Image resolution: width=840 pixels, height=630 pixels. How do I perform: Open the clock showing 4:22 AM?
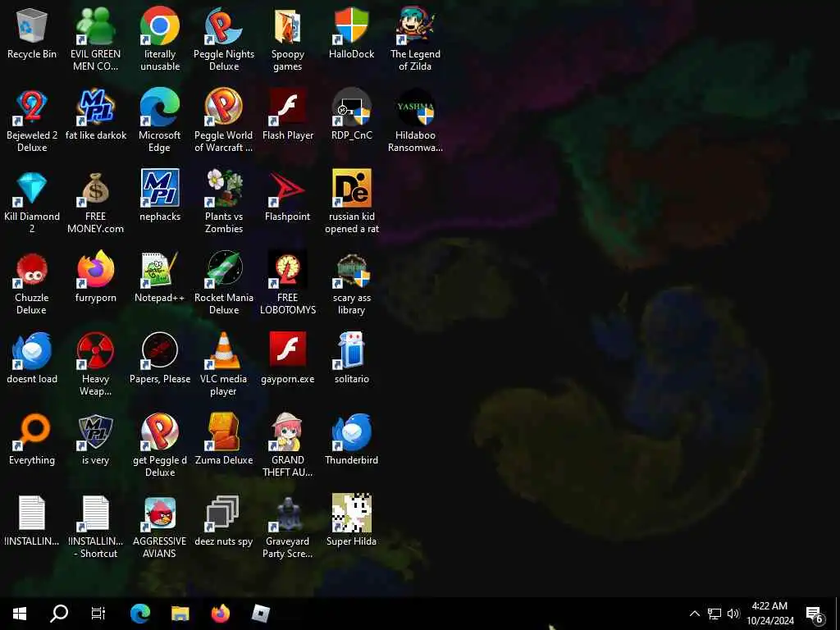(769, 614)
